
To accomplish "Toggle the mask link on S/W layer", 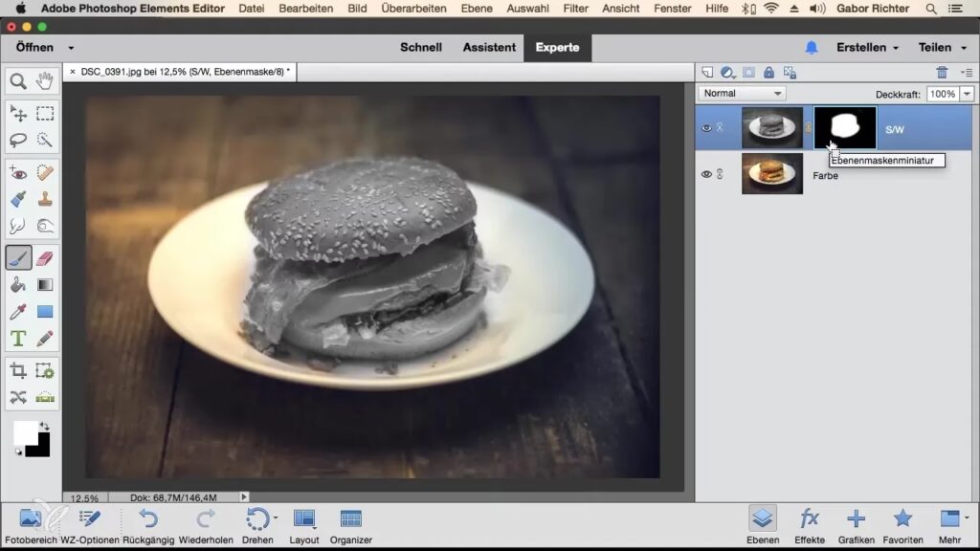I will 808,128.
